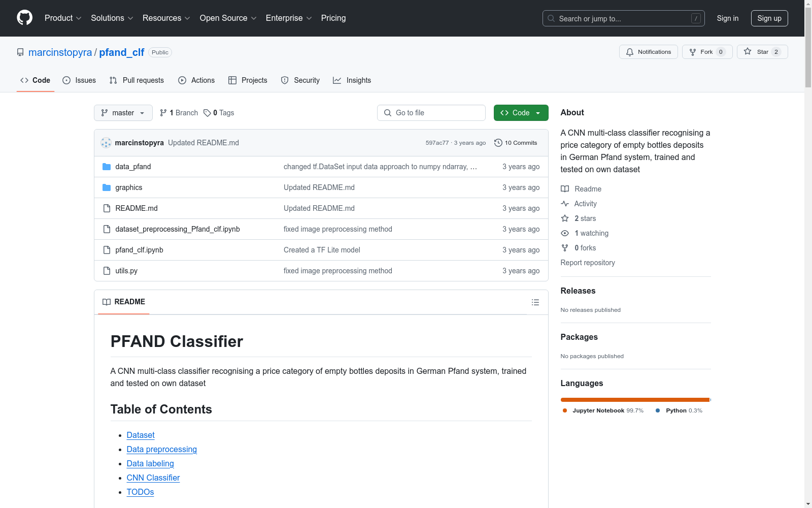The height and width of the screenshot is (508, 812).
Task: Click the Sign in link
Action: (728, 18)
